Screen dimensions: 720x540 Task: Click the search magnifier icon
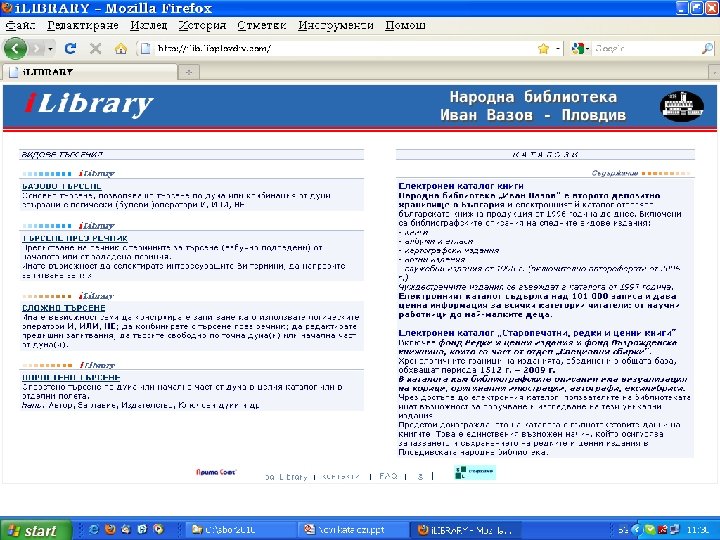[x=707, y=48]
